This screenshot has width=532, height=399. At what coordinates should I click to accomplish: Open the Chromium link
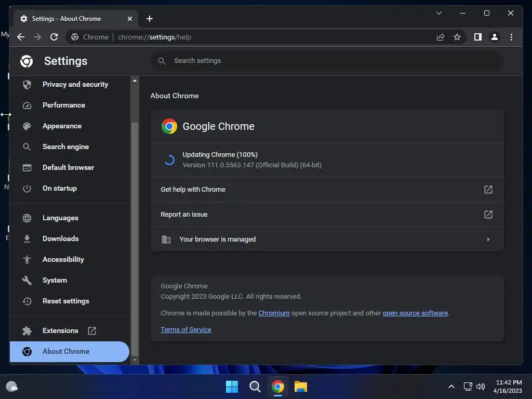[x=274, y=313]
